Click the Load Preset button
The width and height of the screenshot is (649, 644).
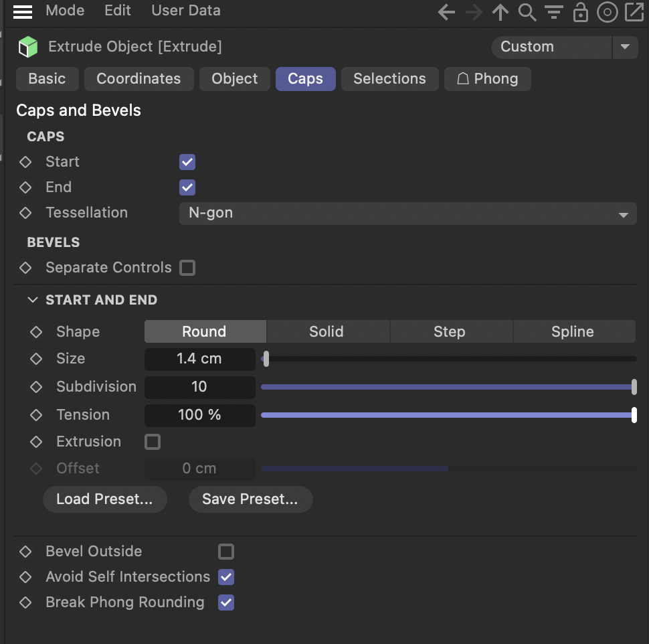[104, 499]
